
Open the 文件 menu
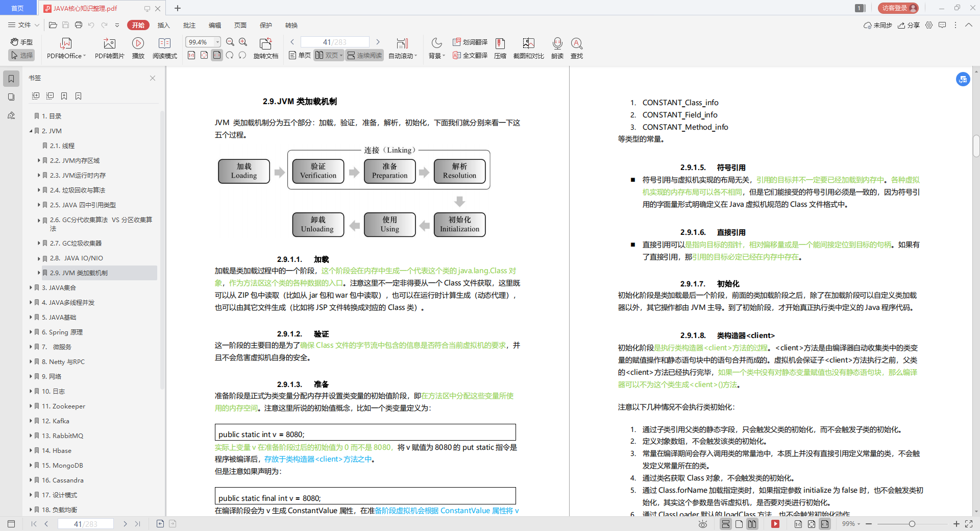point(22,25)
